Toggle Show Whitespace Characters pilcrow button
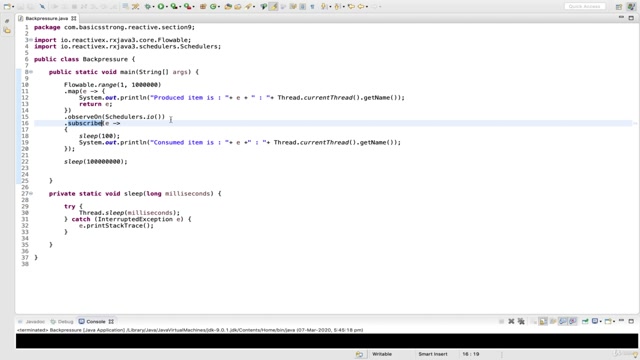 (312, 7)
